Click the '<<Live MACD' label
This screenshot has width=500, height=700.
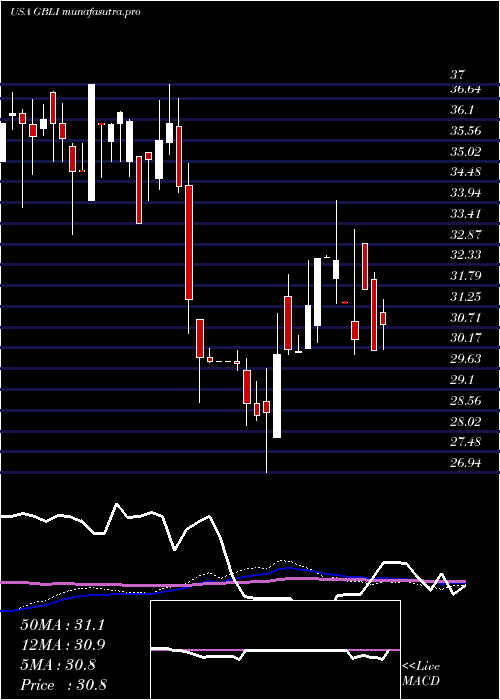click(421, 674)
